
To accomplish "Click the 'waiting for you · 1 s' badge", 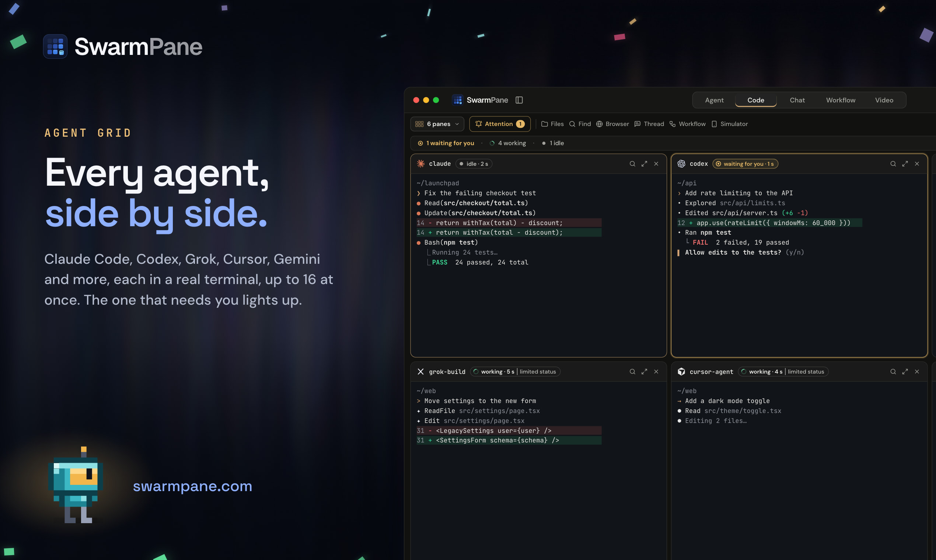I will pyautogui.click(x=745, y=164).
